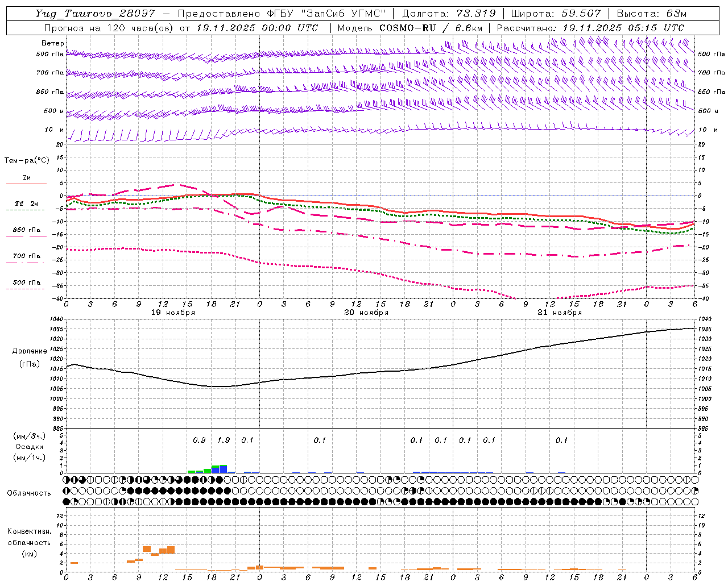Click the Высота 63м header field
The image size is (728, 582).
[651, 14]
